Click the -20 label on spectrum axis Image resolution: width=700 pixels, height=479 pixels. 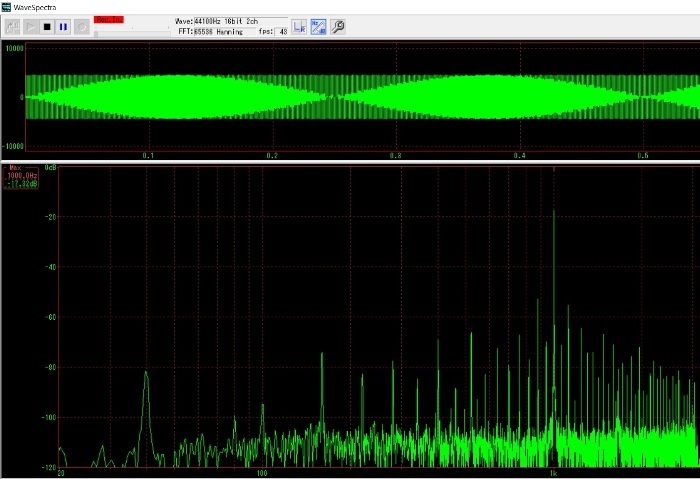tap(51, 217)
